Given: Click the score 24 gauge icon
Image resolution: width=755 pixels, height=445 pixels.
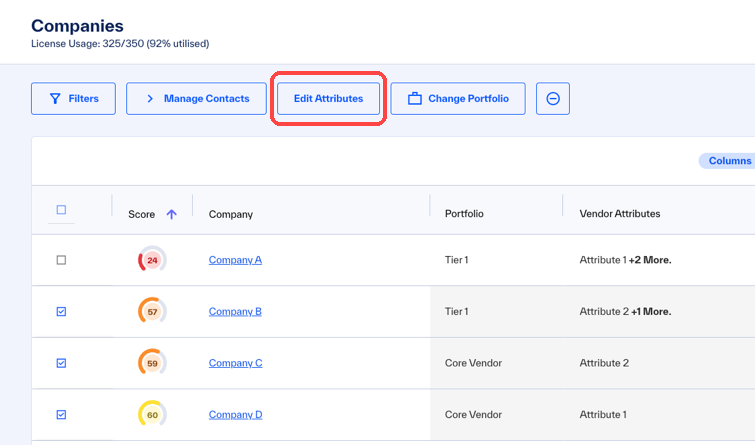Looking at the screenshot, I should click(x=152, y=260).
